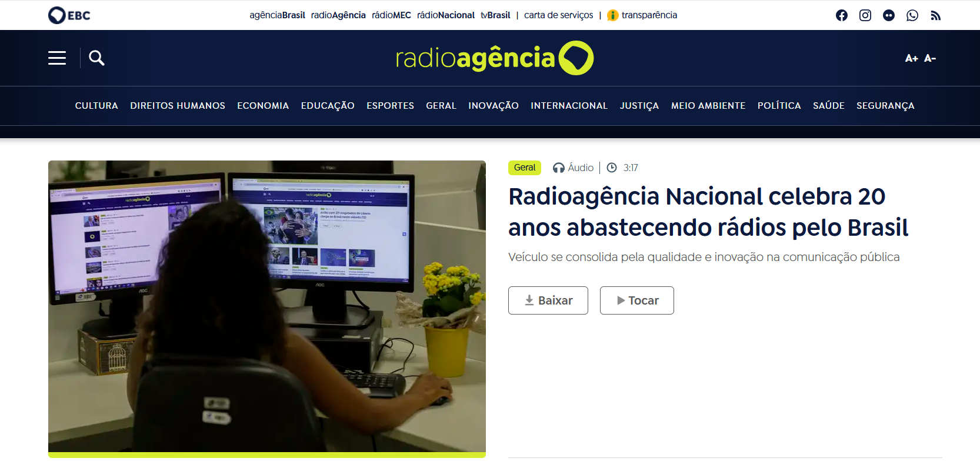980x468 pixels.
Task: Click the Áudio headphone label
Action: [x=573, y=168]
